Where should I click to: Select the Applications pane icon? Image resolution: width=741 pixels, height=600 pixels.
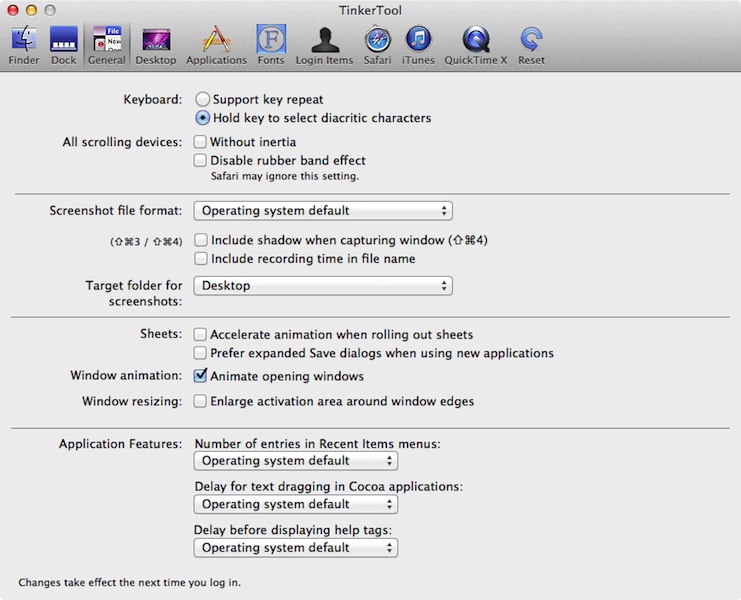pyautogui.click(x=216, y=40)
